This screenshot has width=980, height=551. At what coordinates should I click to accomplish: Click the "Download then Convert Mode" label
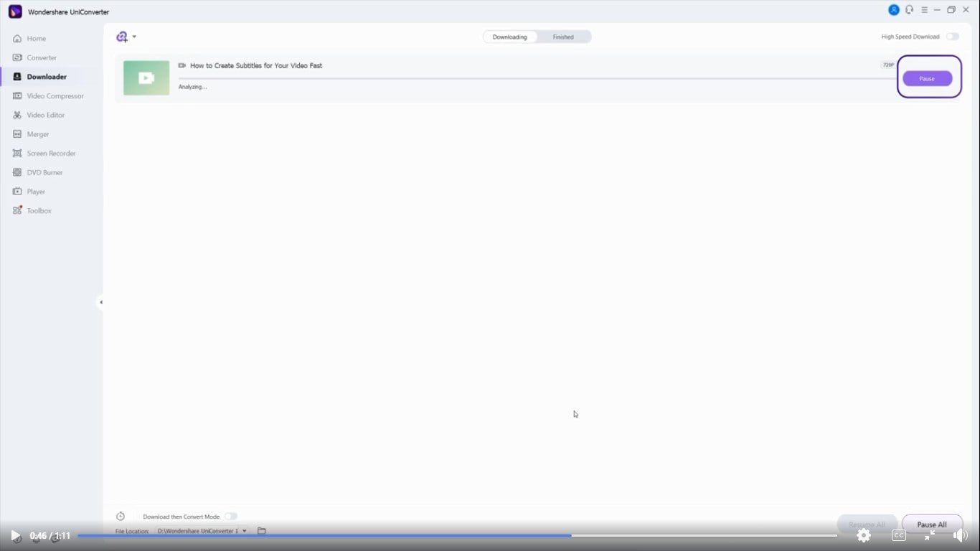click(181, 517)
